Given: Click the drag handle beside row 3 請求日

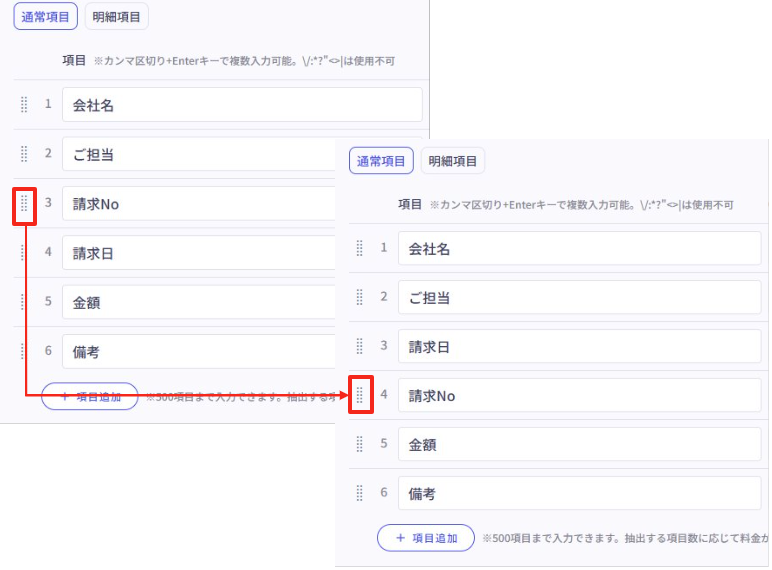Looking at the screenshot, I should click(x=360, y=346).
